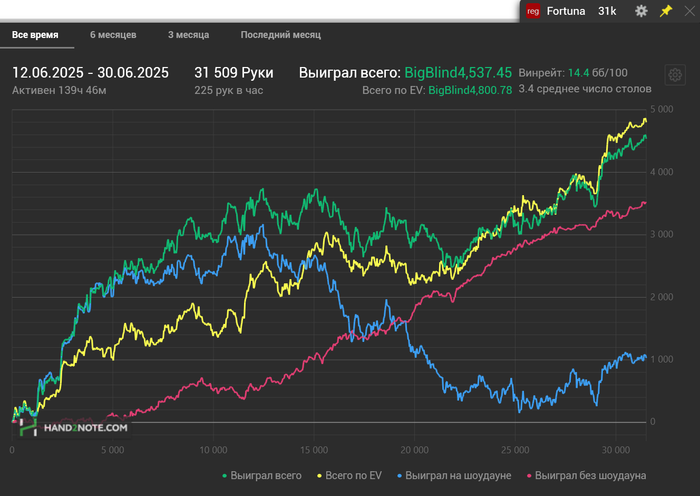Open the Последний месяц tab
Viewport: 700px width, 496px height.
pyautogui.click(x=280, y=35)
